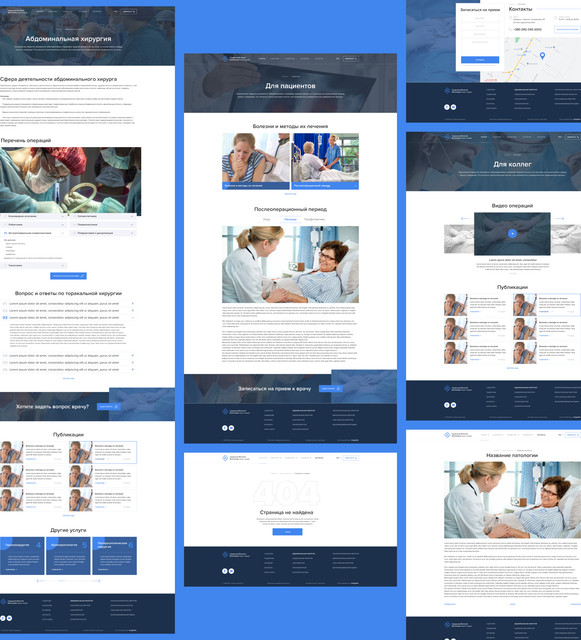Click phone number +380 (95) 045 2002
Screen dimensions: 581x640
(528, 29)
